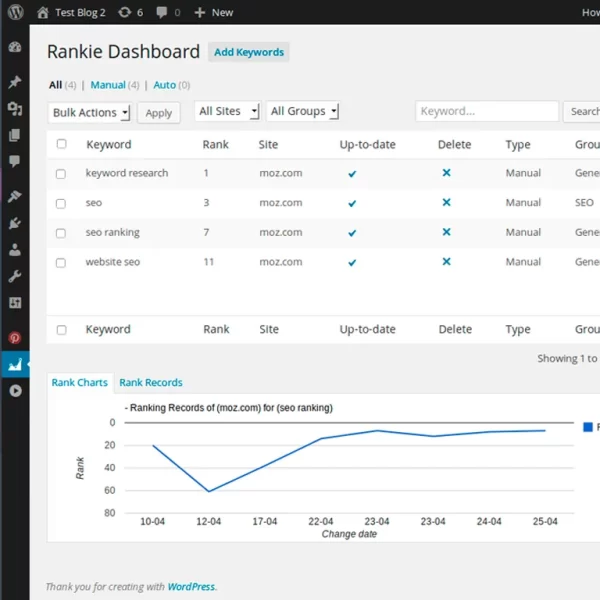Image resolution: width=600 pixels, height=600 pixels.
Task: Click the "keyword research" keyword cell
Action: [x=127, y=173]
